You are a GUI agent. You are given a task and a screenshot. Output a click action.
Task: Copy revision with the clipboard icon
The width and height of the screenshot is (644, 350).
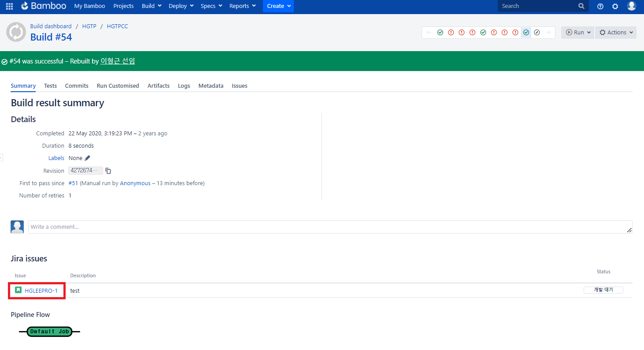coord(108,171)
